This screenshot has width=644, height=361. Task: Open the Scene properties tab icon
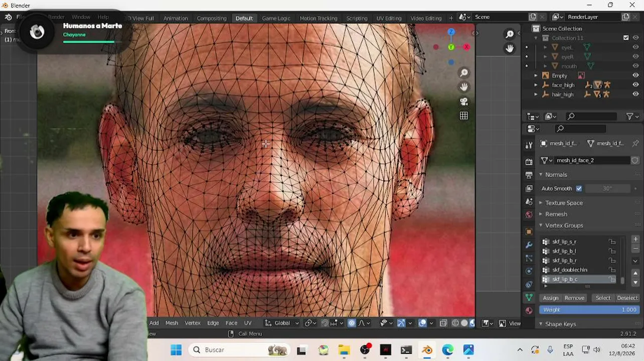tap(529, 202)
